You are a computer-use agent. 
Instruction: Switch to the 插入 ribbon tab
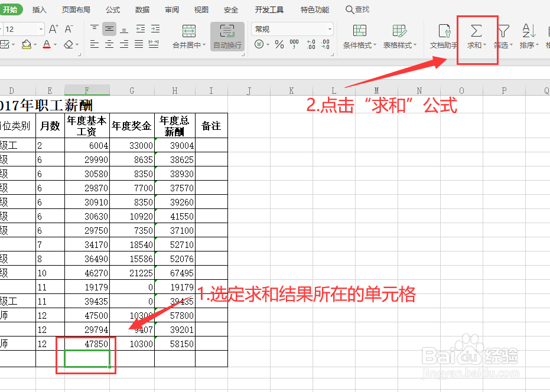pyautogui.click(x=39, y=9)
